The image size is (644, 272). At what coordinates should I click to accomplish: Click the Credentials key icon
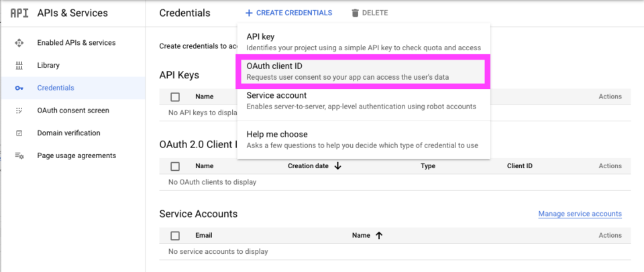pos(19,88)
